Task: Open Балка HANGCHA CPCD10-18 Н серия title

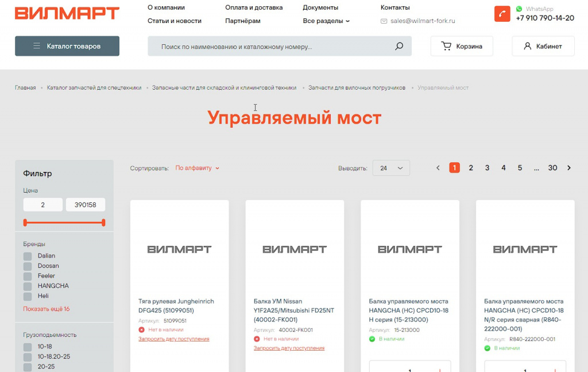Action: (x=409, y=310)
